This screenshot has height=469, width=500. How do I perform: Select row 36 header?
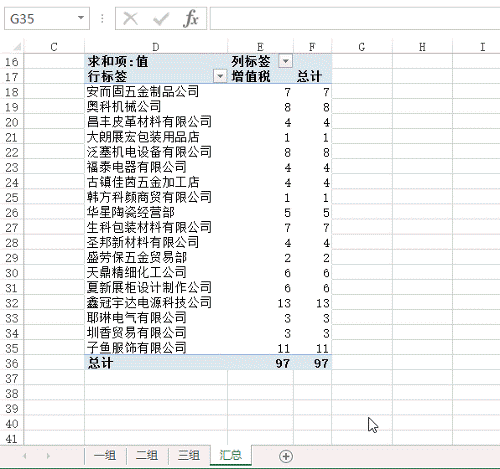[12, 363]
